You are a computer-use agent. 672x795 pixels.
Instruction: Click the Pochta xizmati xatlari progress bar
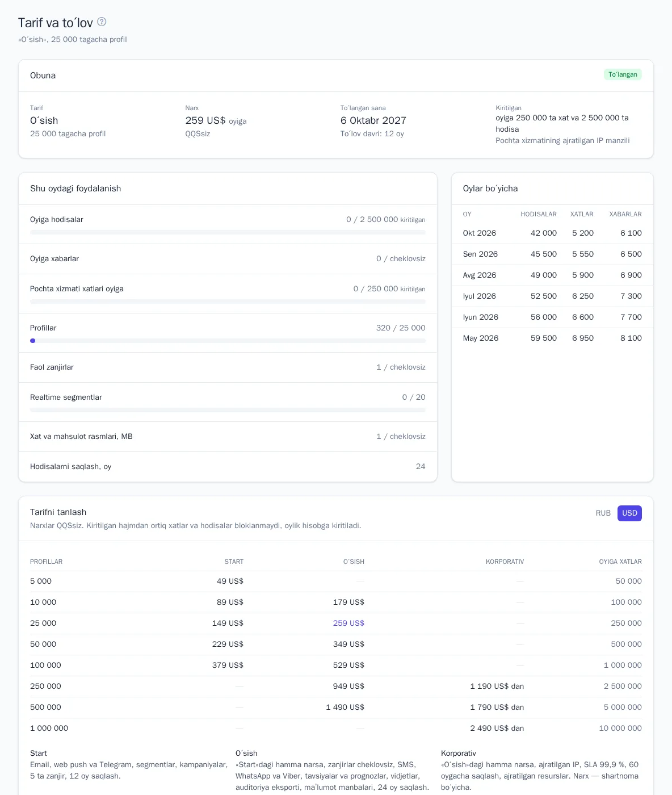click(228, 302)
